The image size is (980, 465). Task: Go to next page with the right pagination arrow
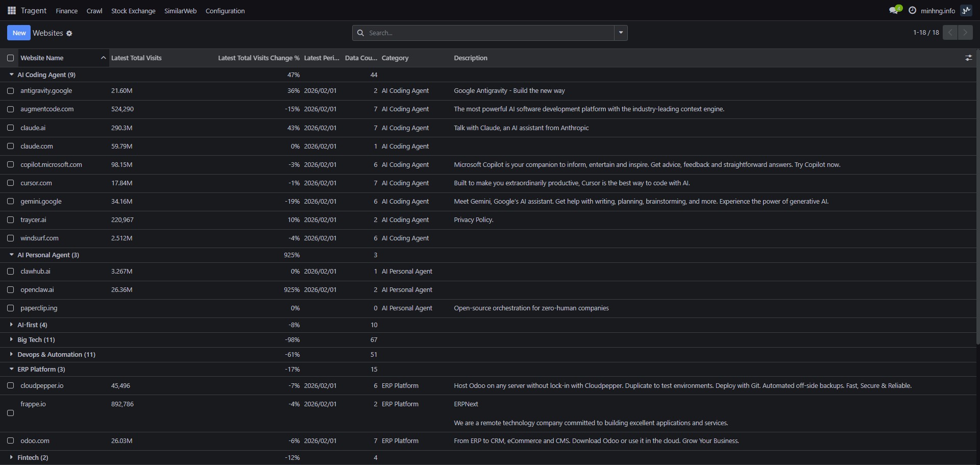coord(965,32)
